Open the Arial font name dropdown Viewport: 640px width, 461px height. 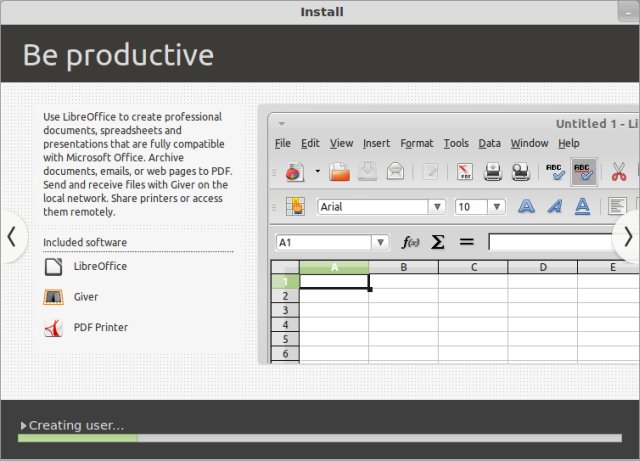[437, 207]
